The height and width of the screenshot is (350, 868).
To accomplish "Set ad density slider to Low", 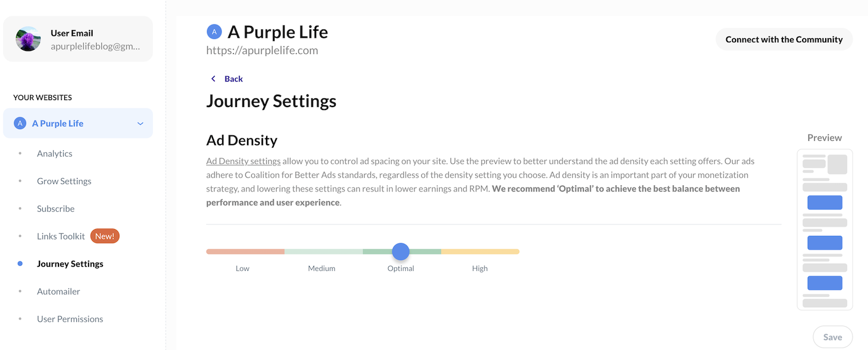I will tap(245, 252).
